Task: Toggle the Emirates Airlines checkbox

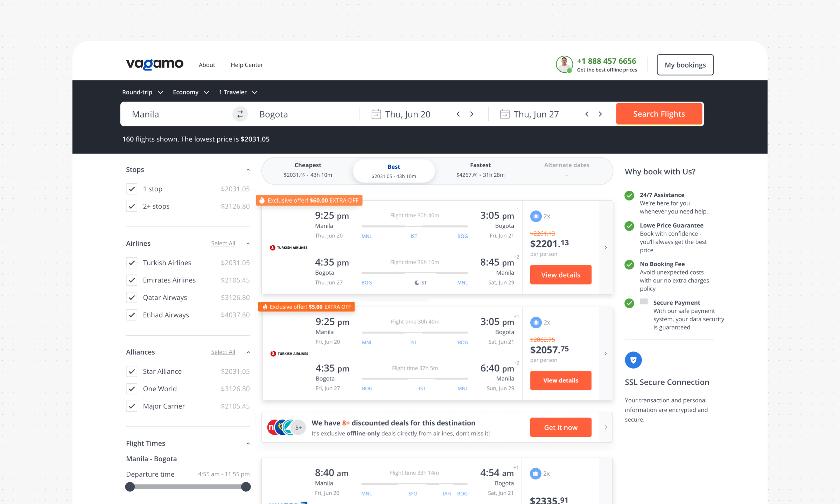Action: 132,280
